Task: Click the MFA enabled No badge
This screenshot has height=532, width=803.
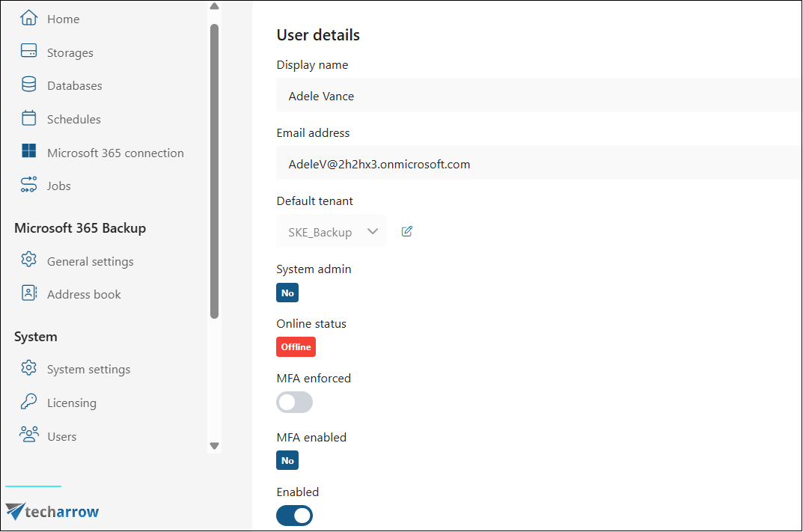Action: [287, 460]
